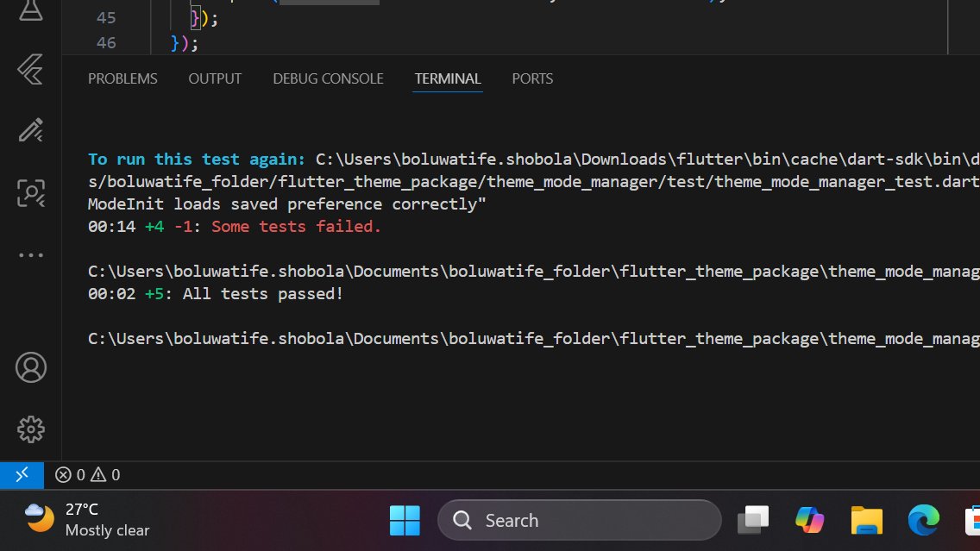Open Microsoft Edge from the taskbar
The image size is (980, 551).
(x=923, y=520)
